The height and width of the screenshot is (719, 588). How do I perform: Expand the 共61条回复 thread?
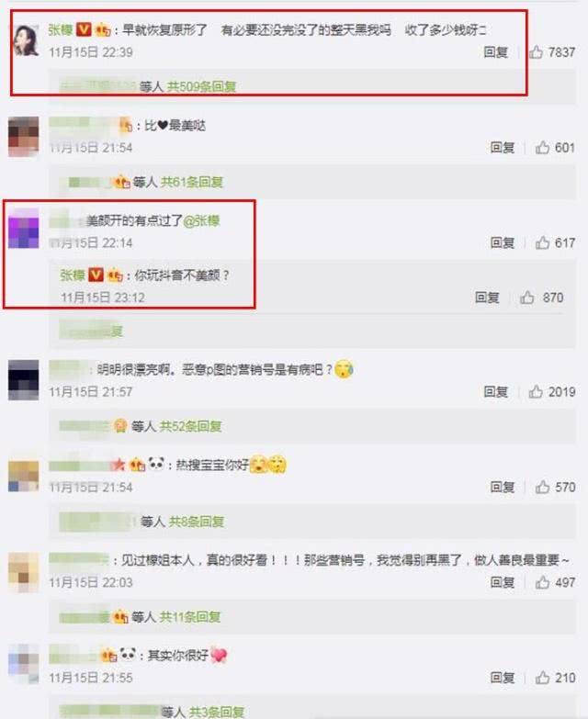point(192,182)
